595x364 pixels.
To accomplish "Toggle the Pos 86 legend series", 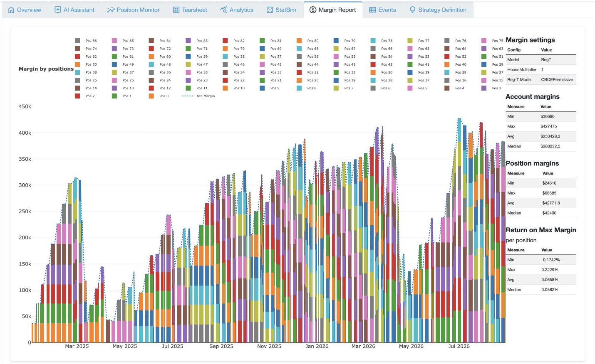I will [x=86, y=41].
